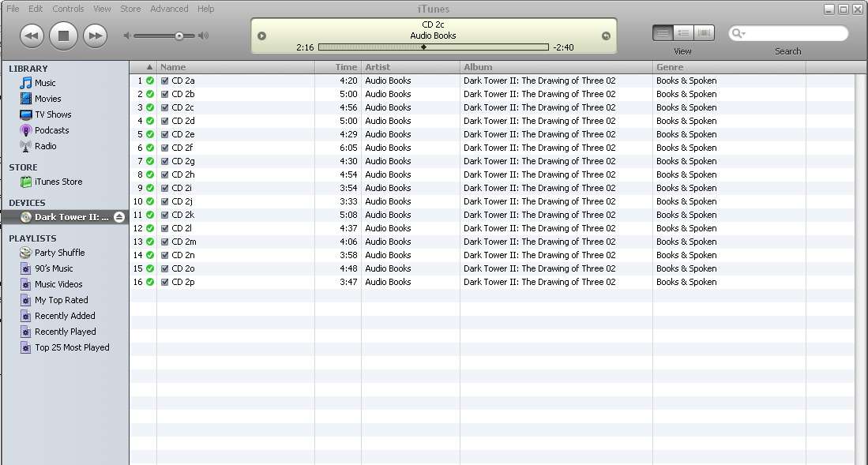Click green imported checkmark on track 16
This screenshot has height=465, width=868.
pos(150,282)
